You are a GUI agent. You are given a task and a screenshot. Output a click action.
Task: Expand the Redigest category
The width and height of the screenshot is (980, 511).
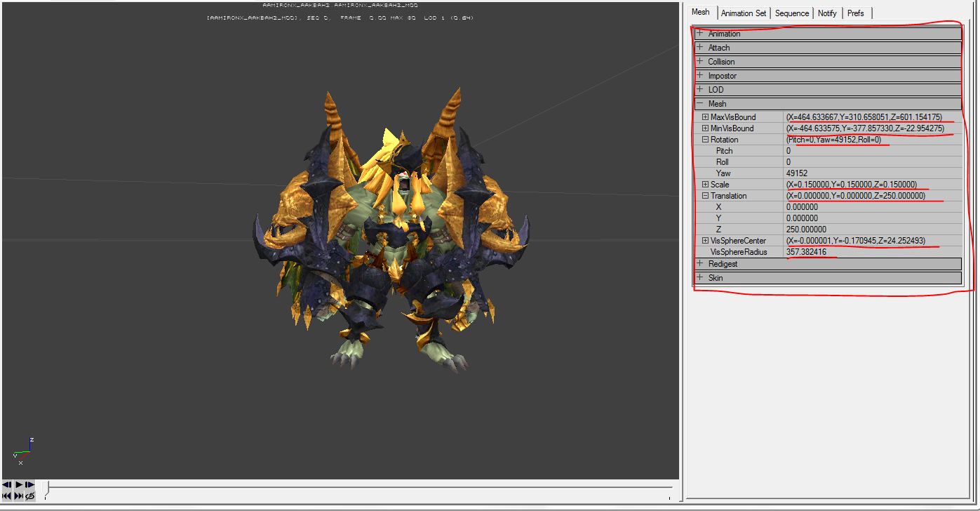[x=700, y=263]
